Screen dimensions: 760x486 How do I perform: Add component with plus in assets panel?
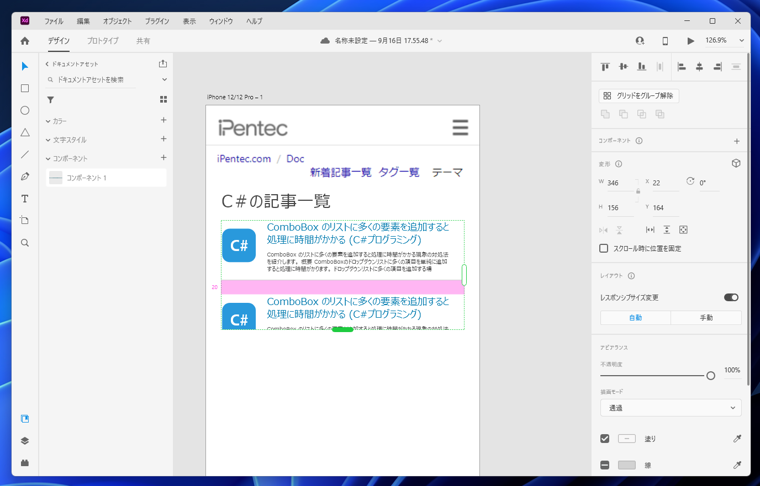click(x=163, y=157)
